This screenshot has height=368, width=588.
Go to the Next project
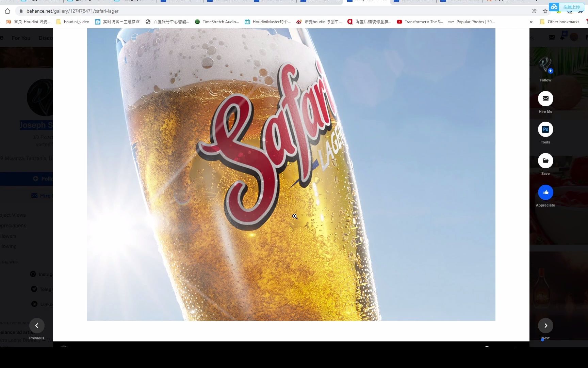point(545,325)
